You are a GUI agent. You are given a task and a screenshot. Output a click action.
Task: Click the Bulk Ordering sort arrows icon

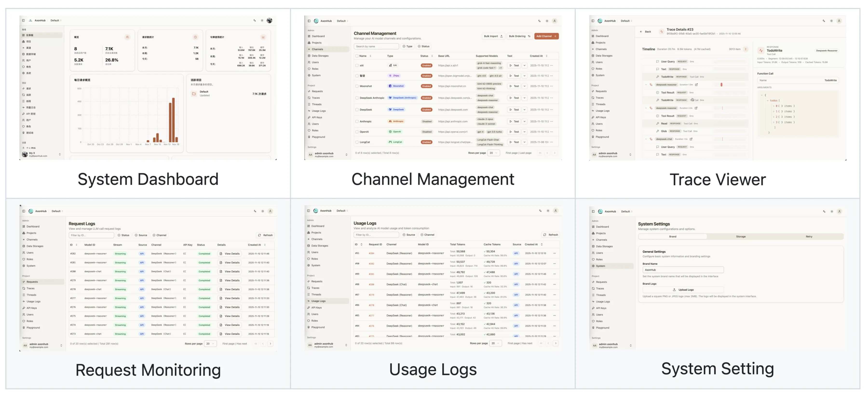529,36
